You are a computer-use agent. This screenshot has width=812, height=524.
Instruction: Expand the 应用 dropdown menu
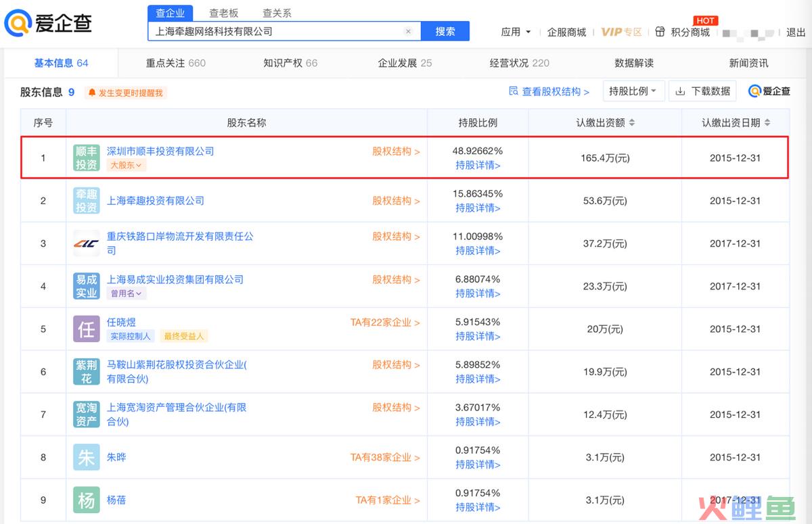(x=516, y=32)
